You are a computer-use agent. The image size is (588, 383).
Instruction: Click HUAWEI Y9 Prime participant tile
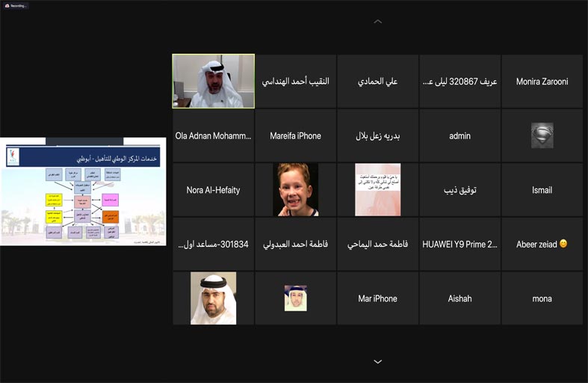pos(459,244)
